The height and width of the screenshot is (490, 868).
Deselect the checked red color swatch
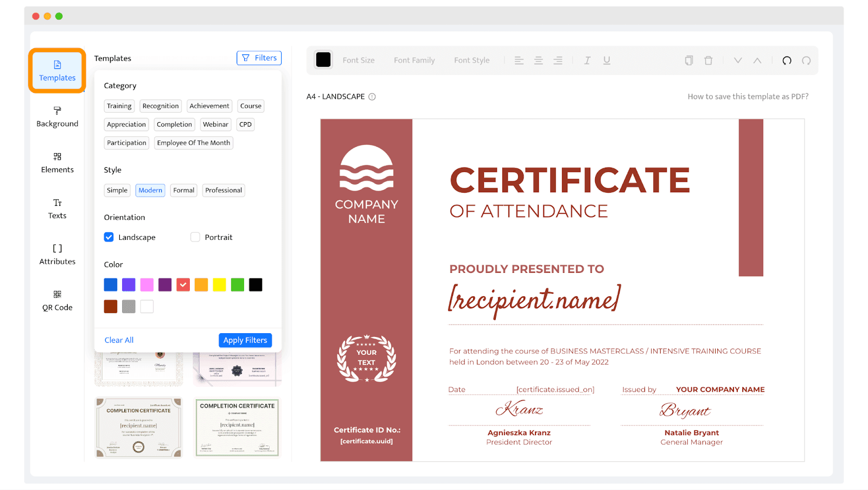click(x=183, y=285)
